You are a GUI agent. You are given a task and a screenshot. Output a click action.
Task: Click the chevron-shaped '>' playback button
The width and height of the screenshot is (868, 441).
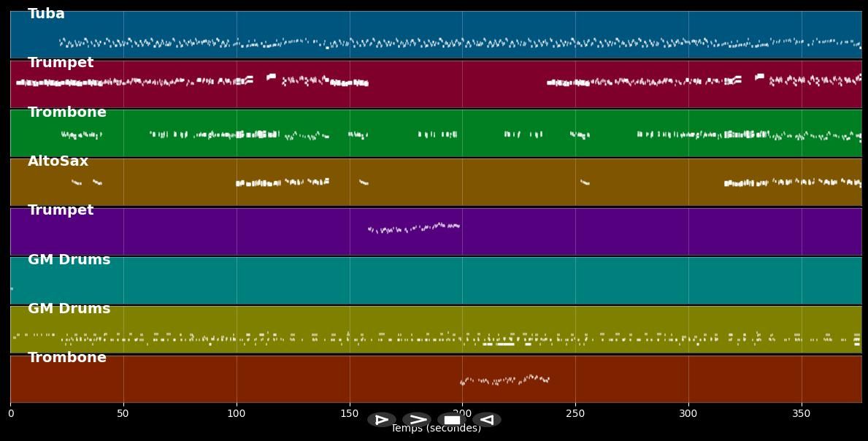(417, 420)
